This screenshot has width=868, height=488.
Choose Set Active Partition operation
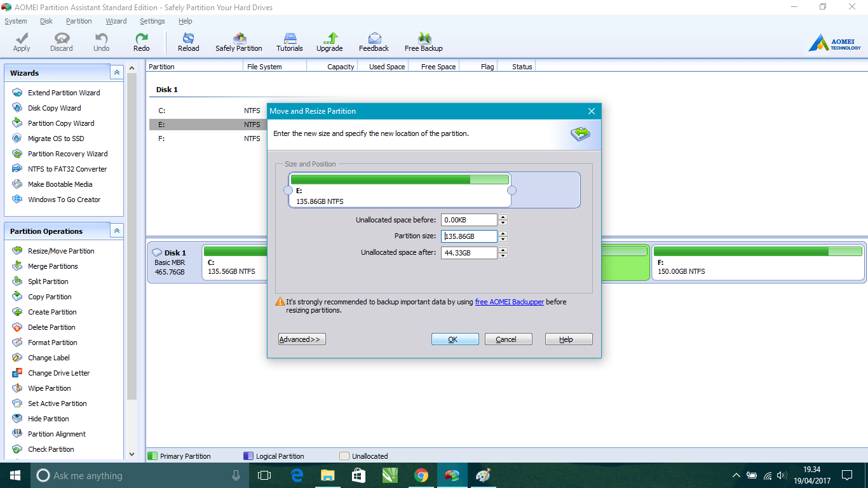click(57, 403)
